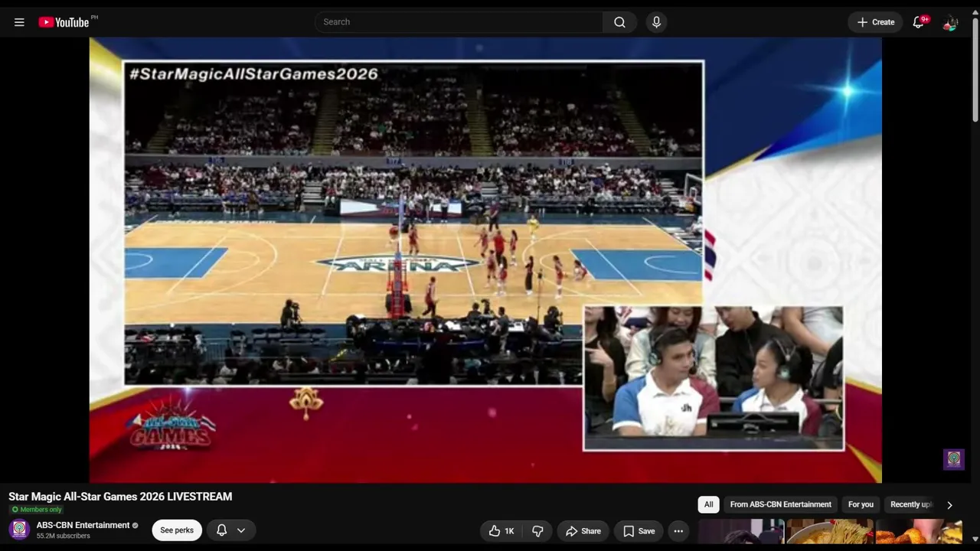Click the verified checkmark beside the channel name

tap(136, 526)
